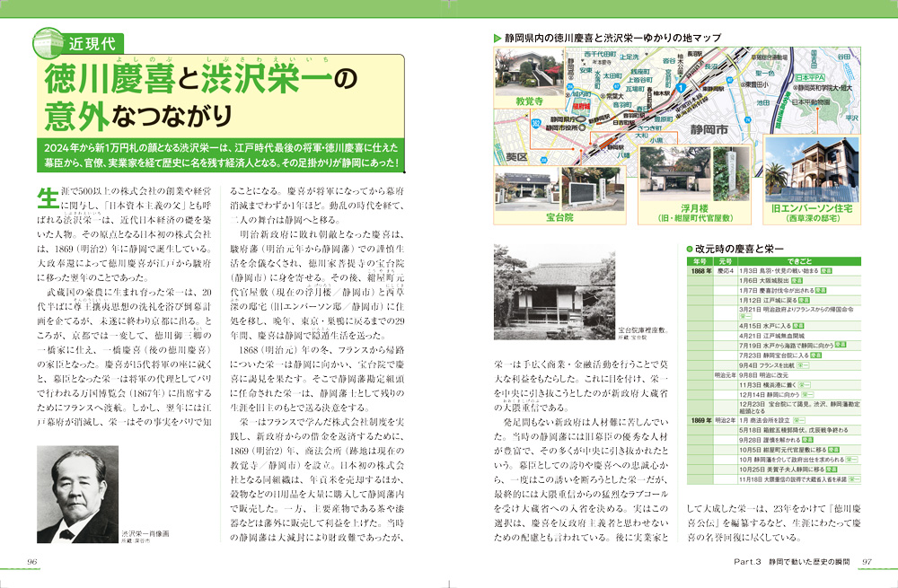898x588 pixels.
Task: Click the 慶喜 tag on the 4月15日 row
Action: pyautogui.click(x=797, y=326)
